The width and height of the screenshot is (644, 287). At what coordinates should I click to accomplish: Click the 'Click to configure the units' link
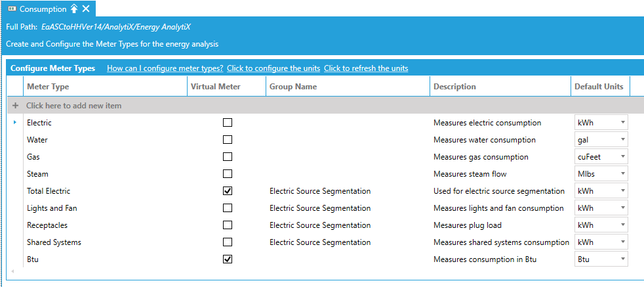tap(273, 68)
